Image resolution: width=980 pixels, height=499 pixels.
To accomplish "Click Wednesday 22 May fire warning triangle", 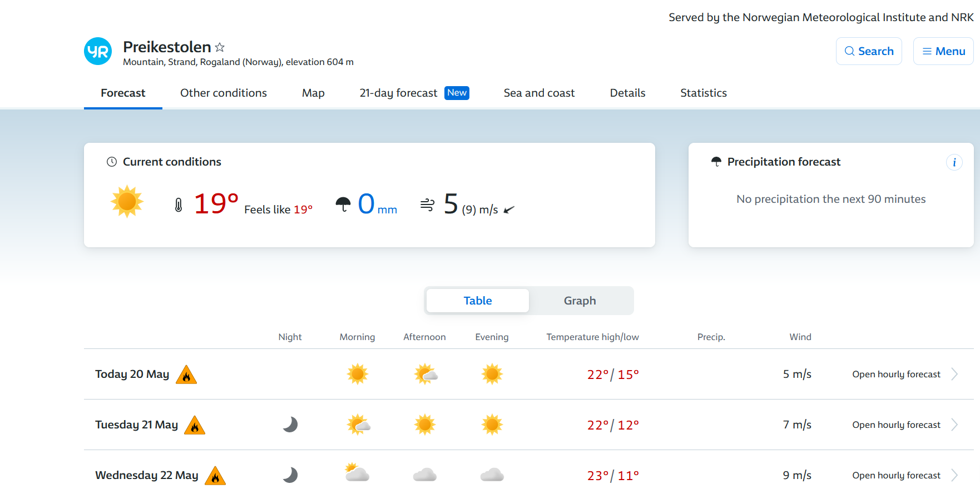I will point(215,476).
